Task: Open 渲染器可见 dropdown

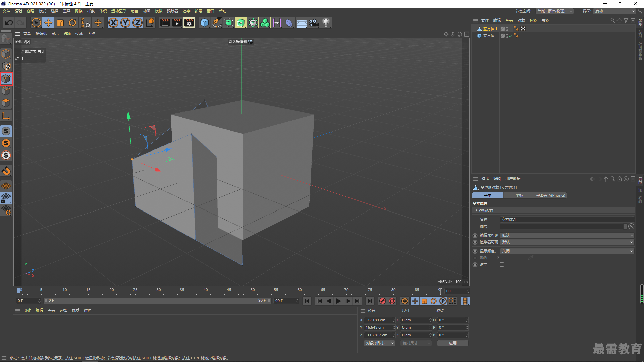Action: [x=567, y=242]
